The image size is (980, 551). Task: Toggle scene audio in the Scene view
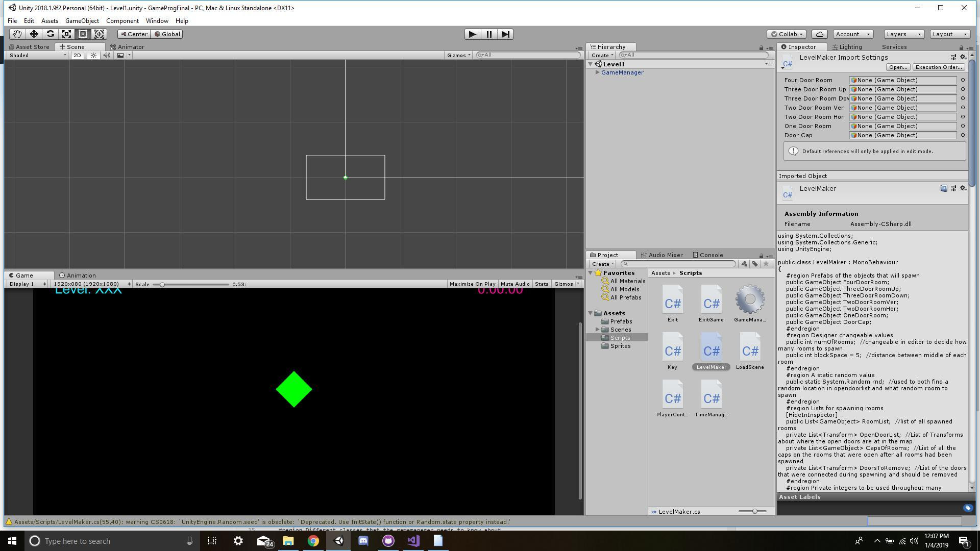point(107,55)
